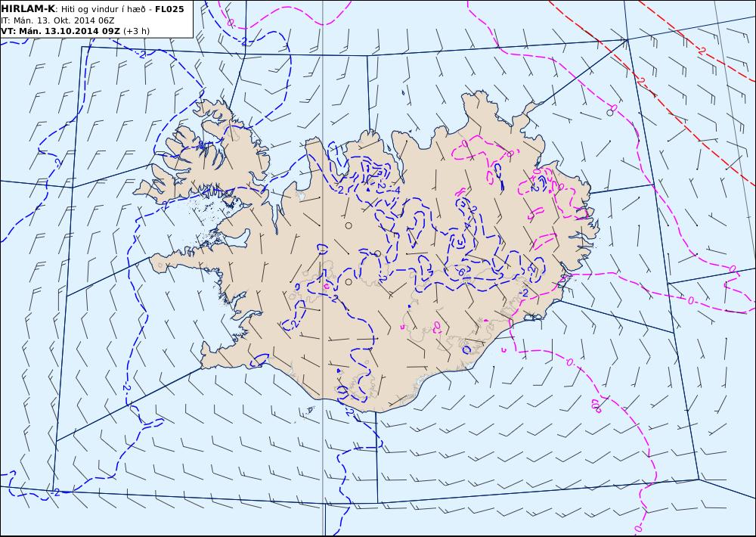Click the 'VT: Mán. 13.10.2014 09Z' valid time

60,31
